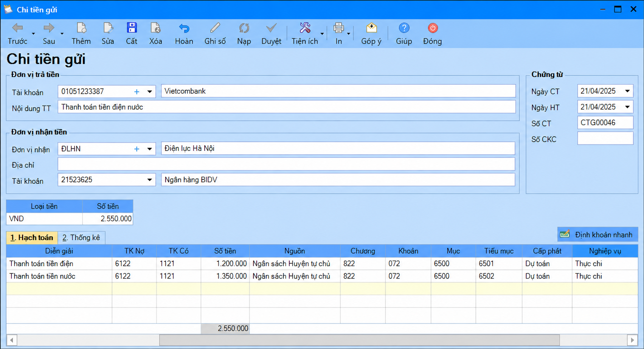Expand the paying account 01051233387 dropdown
644x349 pixels.
[x=150, y=92]
